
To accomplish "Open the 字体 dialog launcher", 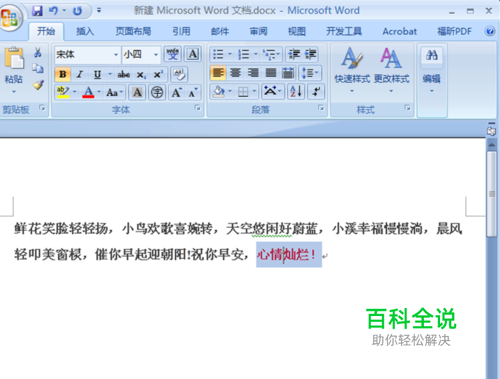I will (x=198, y=108).
